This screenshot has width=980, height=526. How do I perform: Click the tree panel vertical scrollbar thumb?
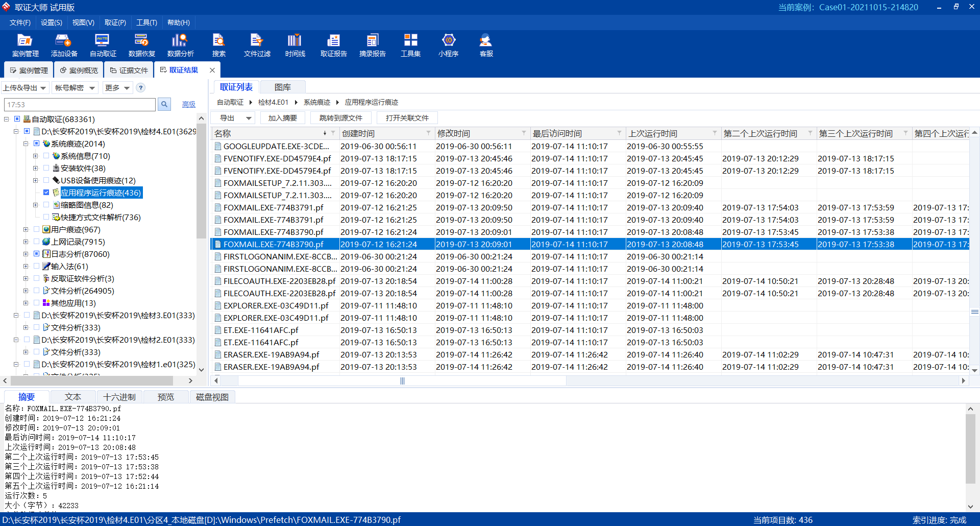pyautogui.click(x=201, y=181)
